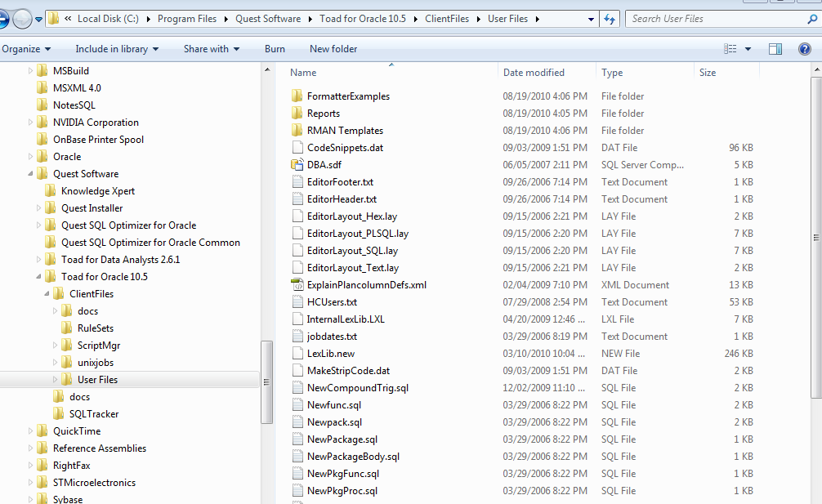Select the NewPackageBody.sql file icon

[x=297, y=457]
